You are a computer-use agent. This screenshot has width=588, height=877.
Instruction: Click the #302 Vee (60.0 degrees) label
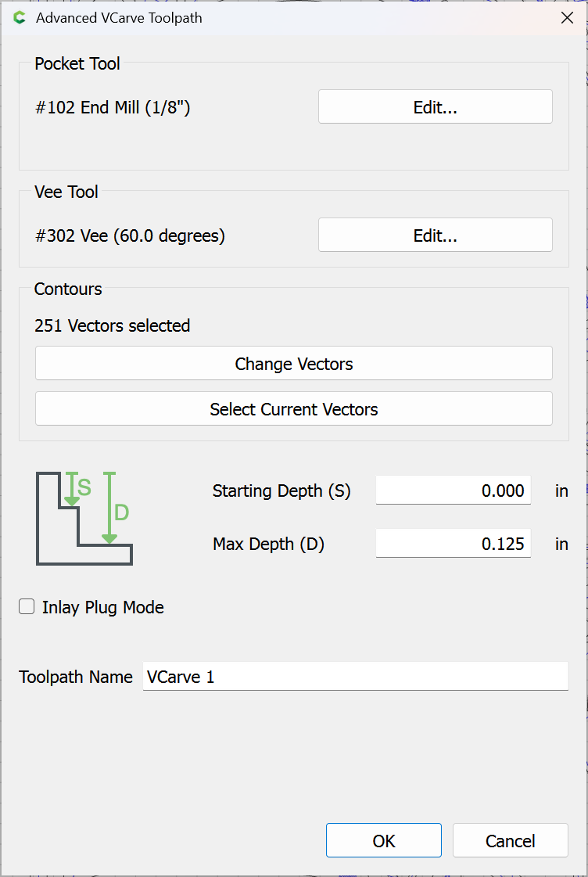(x=130, y=235)
